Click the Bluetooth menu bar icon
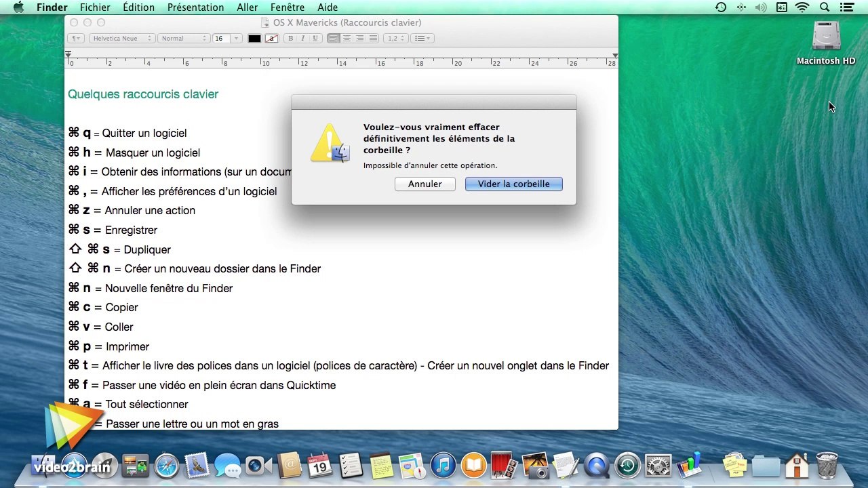The height and width of the screenshot is (488, 868). coord(741,7)
